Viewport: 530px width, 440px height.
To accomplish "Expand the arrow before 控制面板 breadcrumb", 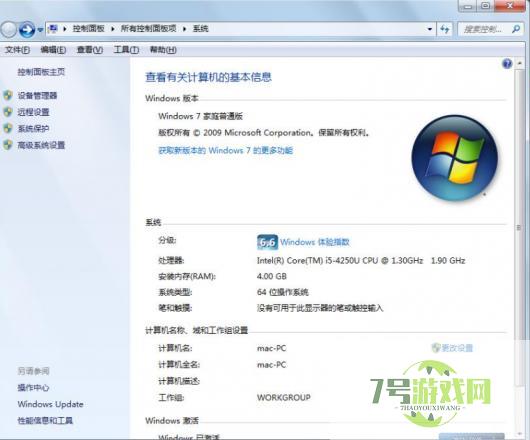I will coord(65,29).
